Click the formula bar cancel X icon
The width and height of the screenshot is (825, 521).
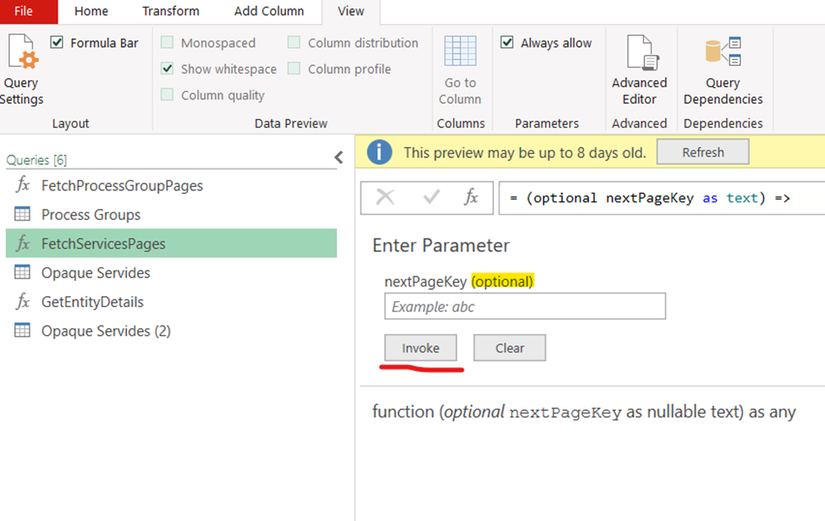tap(385, 198)
